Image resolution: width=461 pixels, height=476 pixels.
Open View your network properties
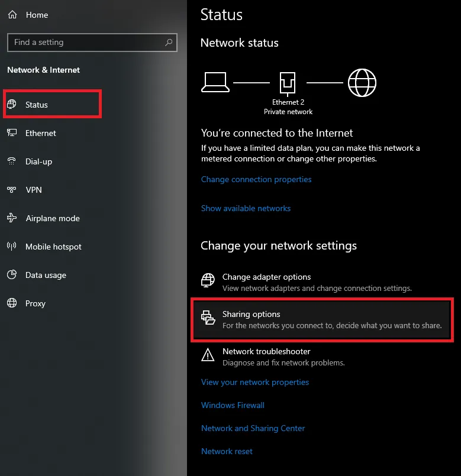(x=255, y=382)
